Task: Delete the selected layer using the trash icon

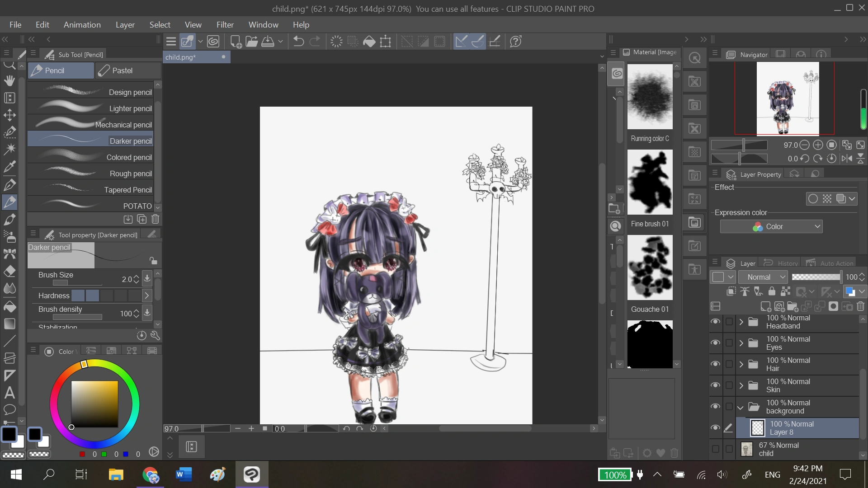Action: click(861, 306)
